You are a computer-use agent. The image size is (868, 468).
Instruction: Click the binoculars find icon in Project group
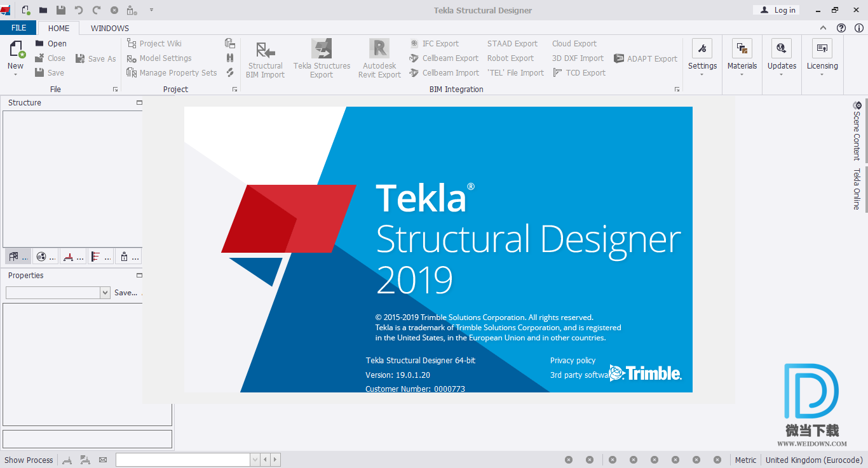(230, 58)
